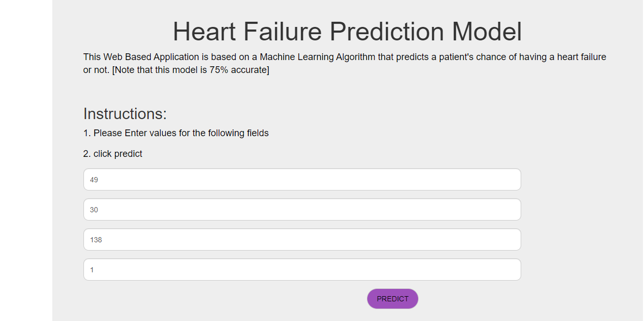Click the Machine Learning Algorithm phrase
This screenshot has width=644, height=321.
click(x=318, y=57)
